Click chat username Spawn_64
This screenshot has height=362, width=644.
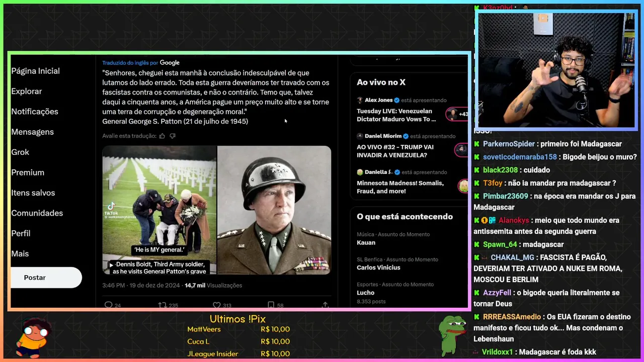coord(500,244)
